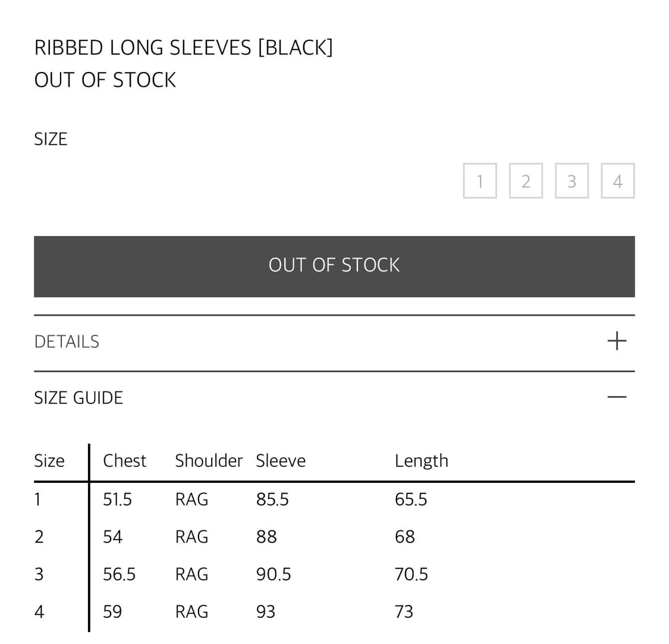The image size is (669, 644).
Task: Choose size option 2
Action: pyautogui.click(x=526, y=181)
